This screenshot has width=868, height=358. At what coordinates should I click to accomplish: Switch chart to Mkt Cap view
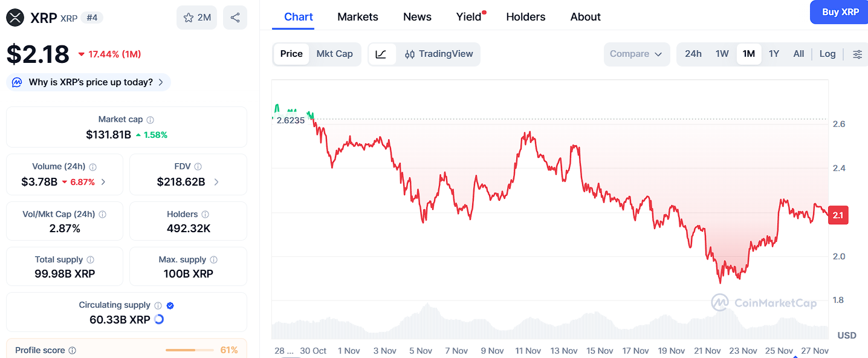click(x=334, y=54)
